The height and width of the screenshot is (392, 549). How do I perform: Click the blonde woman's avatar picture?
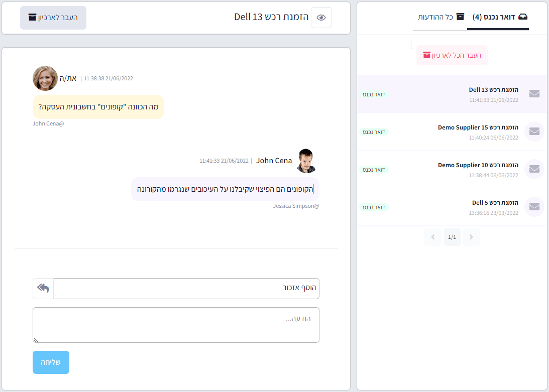[x=45, y=78]
